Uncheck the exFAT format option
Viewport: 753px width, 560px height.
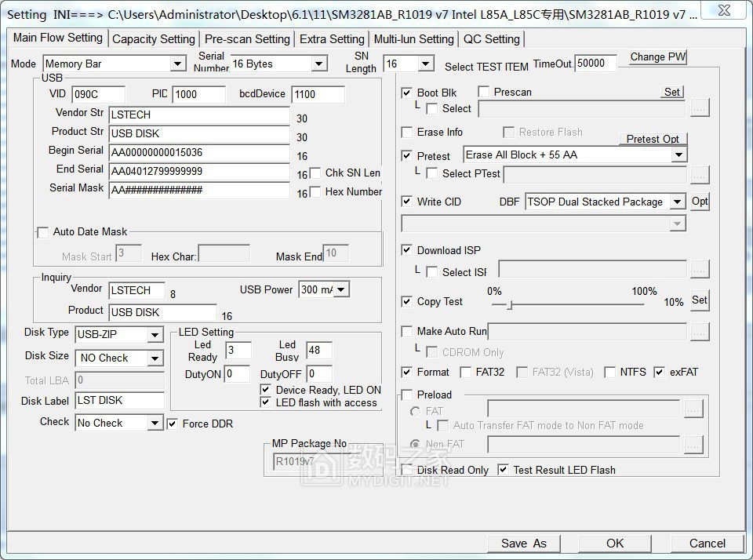coord(659,373)
